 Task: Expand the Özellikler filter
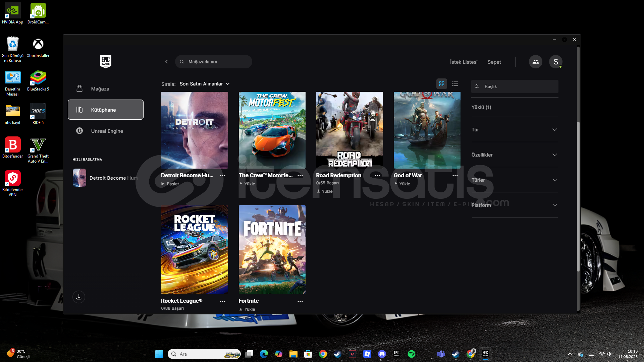point(515,155)
